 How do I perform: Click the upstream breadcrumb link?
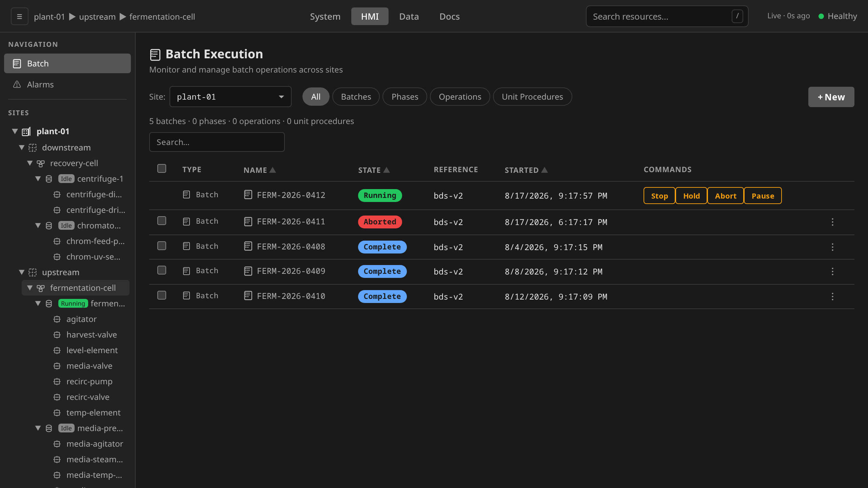tap(97, 17)
